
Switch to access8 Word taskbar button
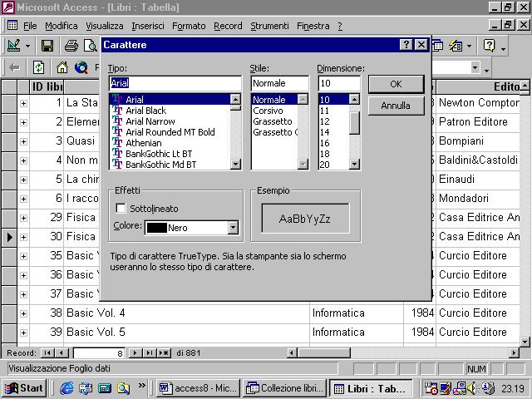click(x=198, y=388)
